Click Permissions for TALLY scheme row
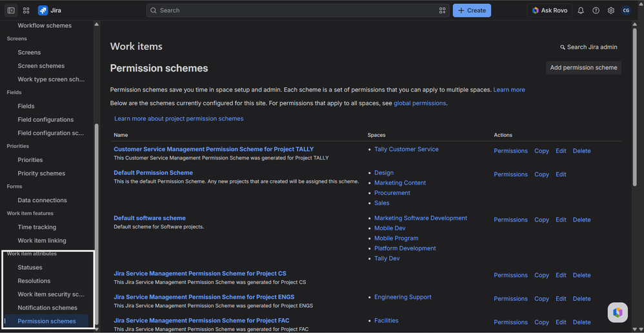The height and width of the screenshot is (333, 644). (510, 151)
